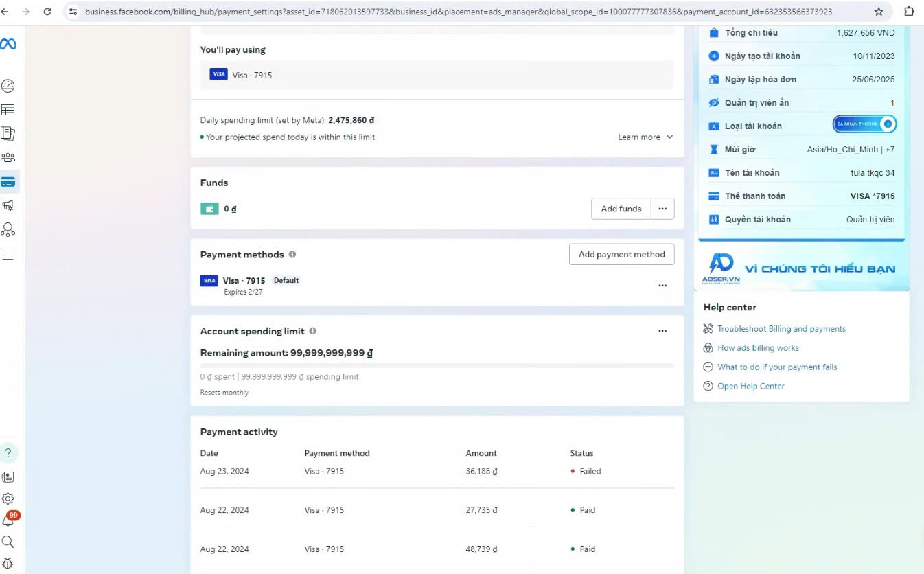The image size is (924, 574).
Task: Click the Report a problem bug icon
Action: [8, 563]
